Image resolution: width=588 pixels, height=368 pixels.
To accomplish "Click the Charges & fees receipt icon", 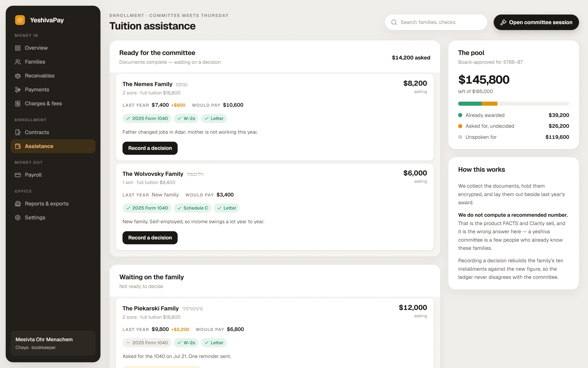I will [x=18, y=103].
